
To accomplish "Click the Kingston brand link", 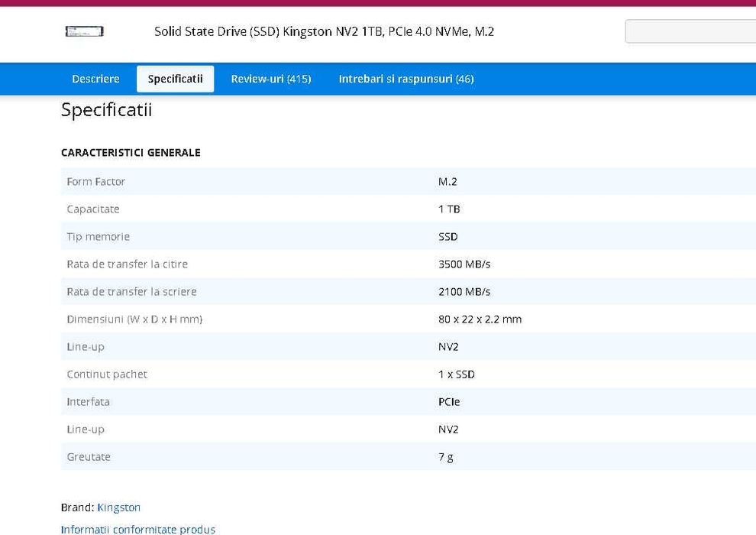I will [x=118, y=507].
